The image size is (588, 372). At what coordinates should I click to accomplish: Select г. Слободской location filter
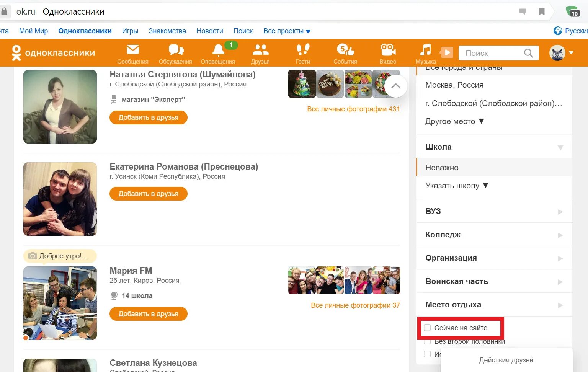(494, 103)
